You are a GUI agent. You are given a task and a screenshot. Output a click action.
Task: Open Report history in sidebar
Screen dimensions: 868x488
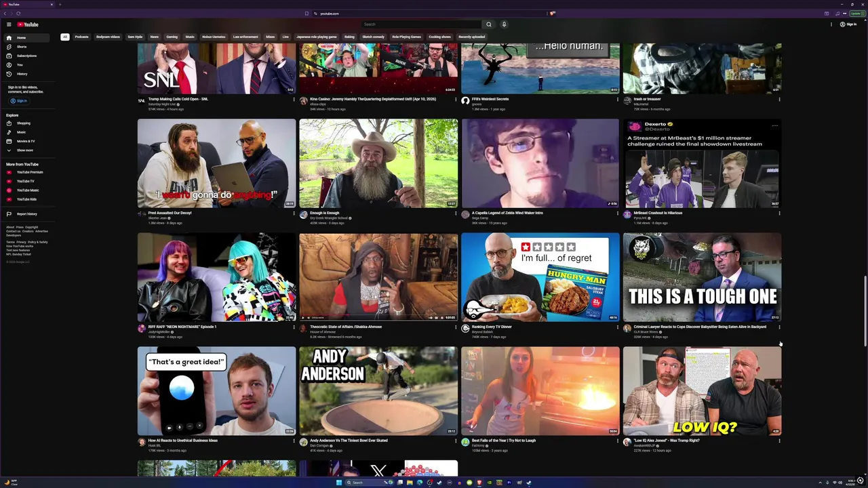pyautogui.click(x=27, y=214)
